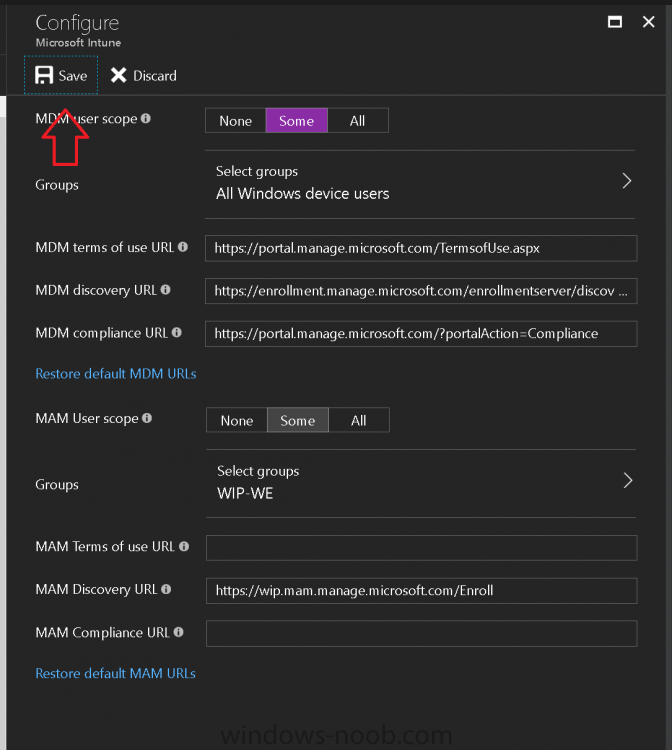Open Select groups row showing WIP-WE
Screen dimensions: 672x750
tap(421, 483)
